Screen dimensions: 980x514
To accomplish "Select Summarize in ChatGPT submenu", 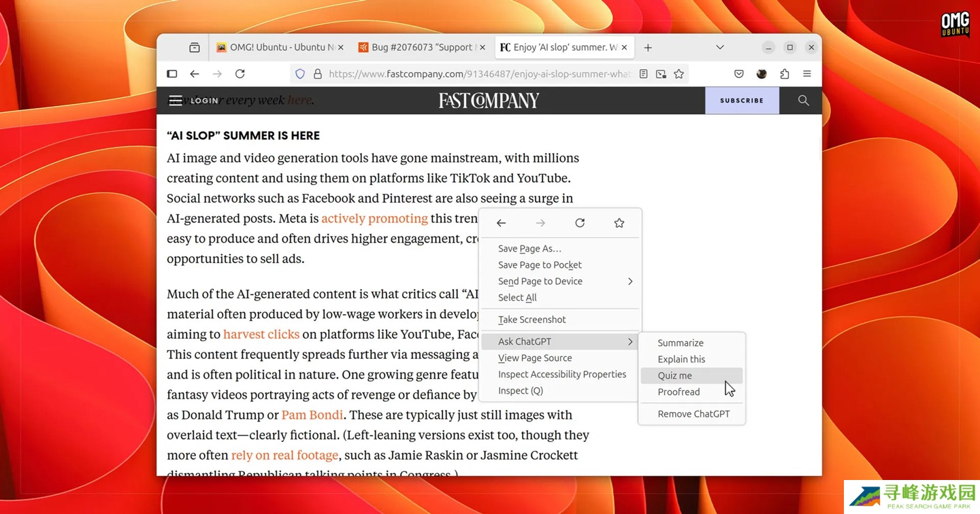I will pos(691,343).
